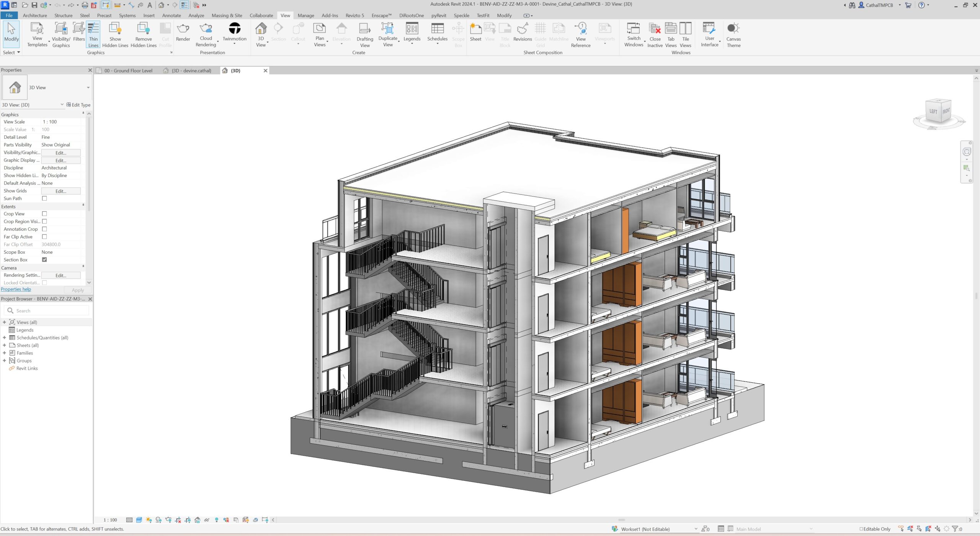
Task: Enable Crop View in Properties
Action: point(44,213)
